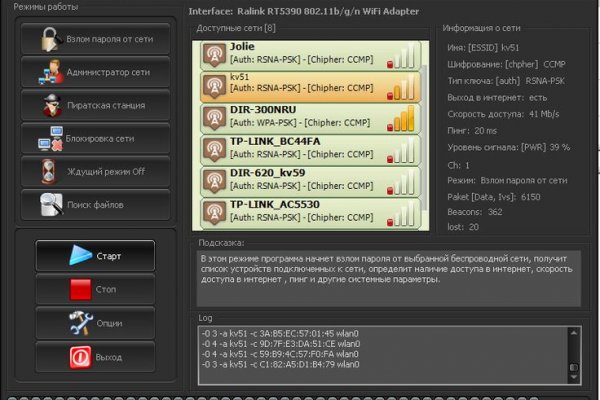Viewport: 600px width, 400px height.
Task: Select the kv51 network entry
Action: (300, 85)
